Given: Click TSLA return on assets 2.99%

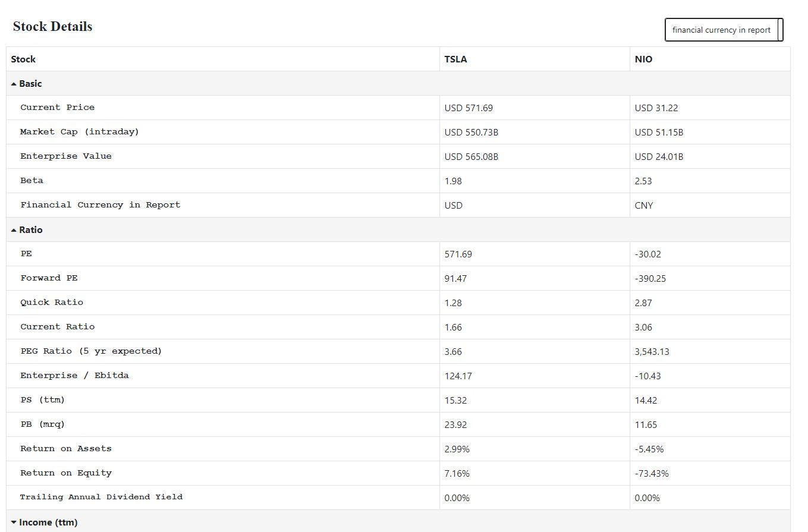Looking at the screenshot, I should (x=457, y=449).
